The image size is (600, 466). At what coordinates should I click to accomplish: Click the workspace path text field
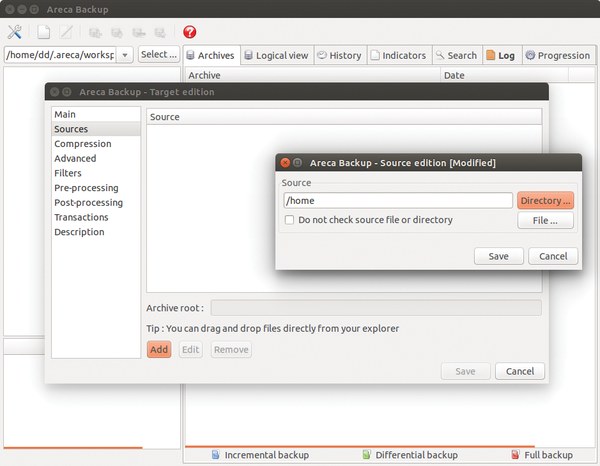click(61, 55)
